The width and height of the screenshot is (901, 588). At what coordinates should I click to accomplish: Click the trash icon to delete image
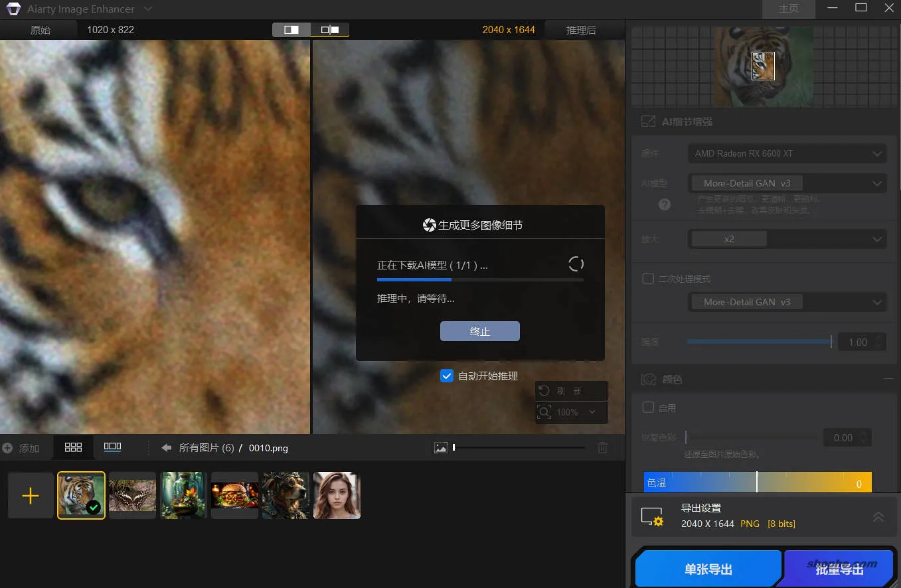point(602,447)
